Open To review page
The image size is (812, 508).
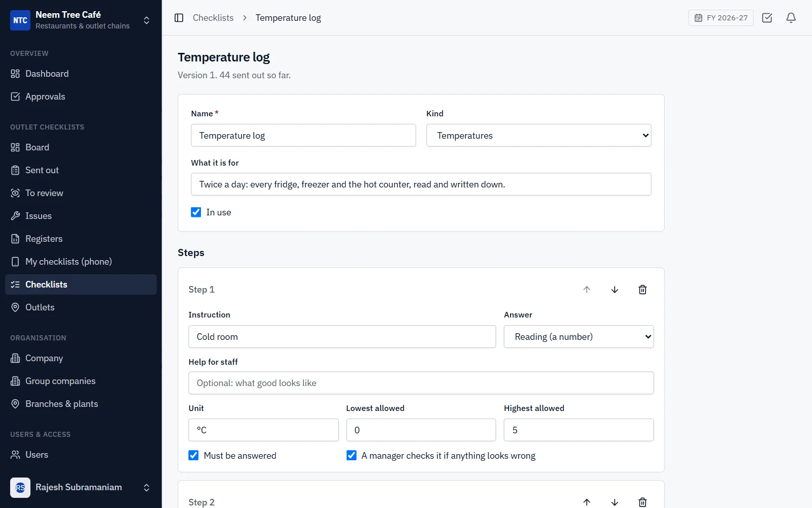[x=81, y=193]
